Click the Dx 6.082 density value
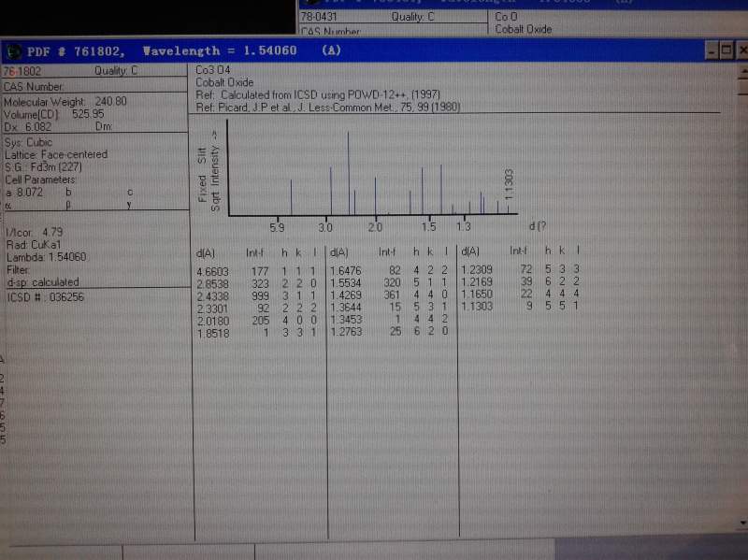The width and height of the screenshot is (748, 560). (x=28, y=127)
